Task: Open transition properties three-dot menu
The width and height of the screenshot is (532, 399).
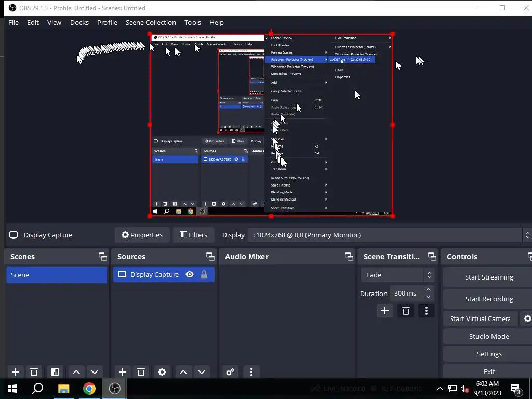Action: click(x=427, y=311)
